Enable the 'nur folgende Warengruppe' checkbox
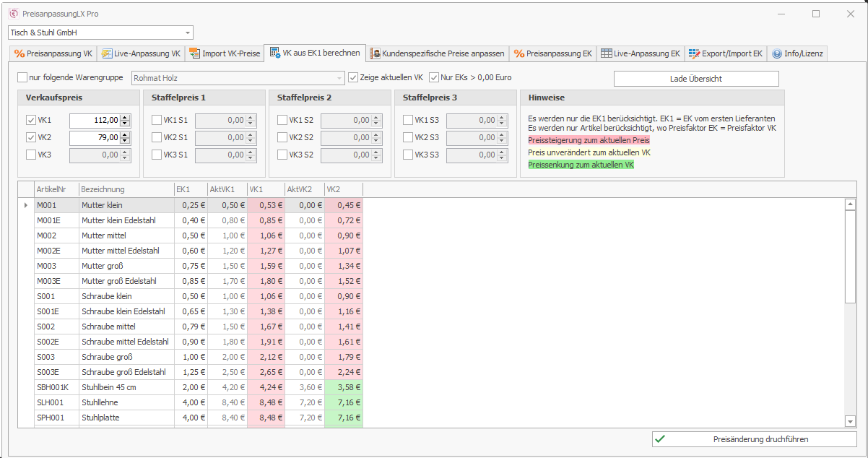The height and width of the screenshot is (458, 868). pyautogui.click(x=22, y=77)
